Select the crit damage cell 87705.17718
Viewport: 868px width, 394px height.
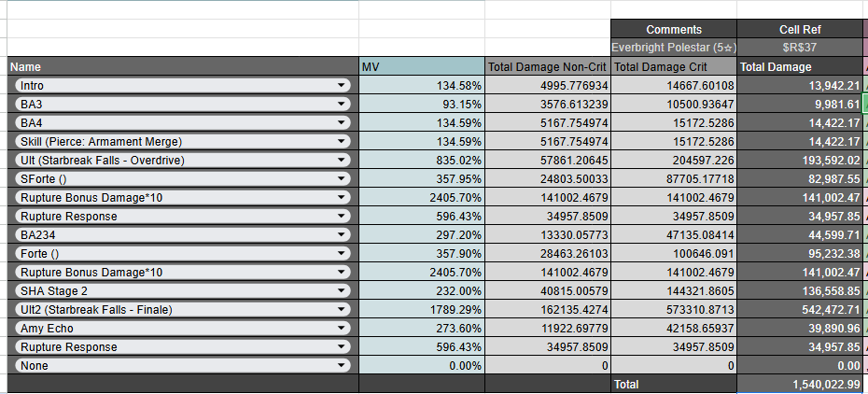674,179
